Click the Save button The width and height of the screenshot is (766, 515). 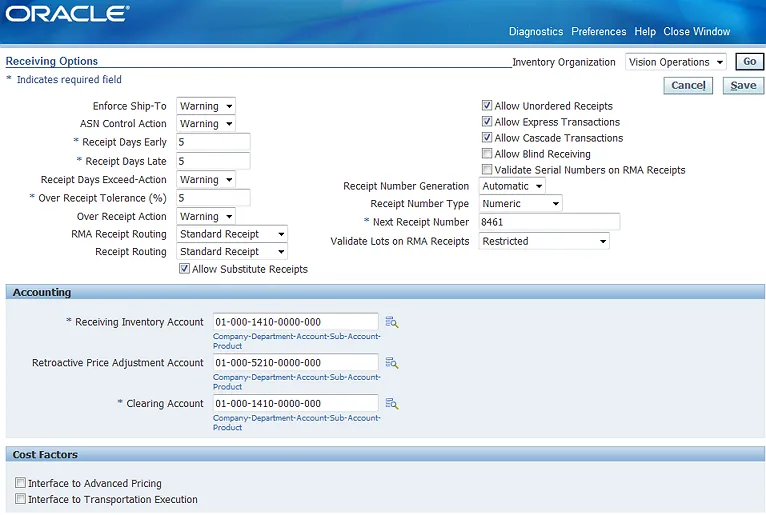pyautogui.click(x=743, y=86)
